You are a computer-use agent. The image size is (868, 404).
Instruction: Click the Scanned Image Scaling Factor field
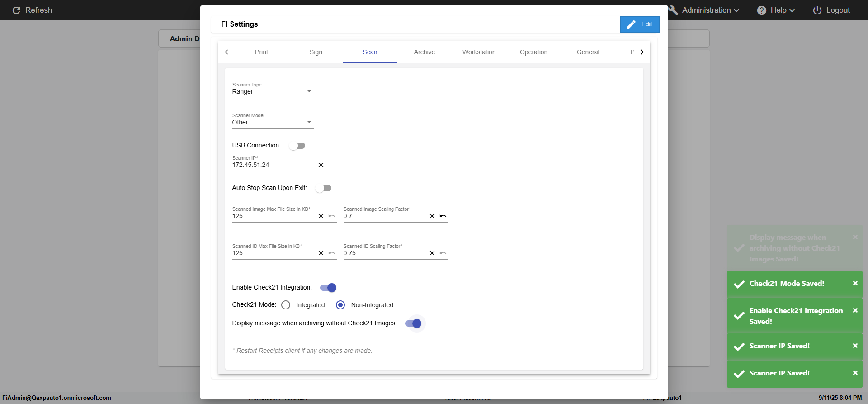point(384,216)
